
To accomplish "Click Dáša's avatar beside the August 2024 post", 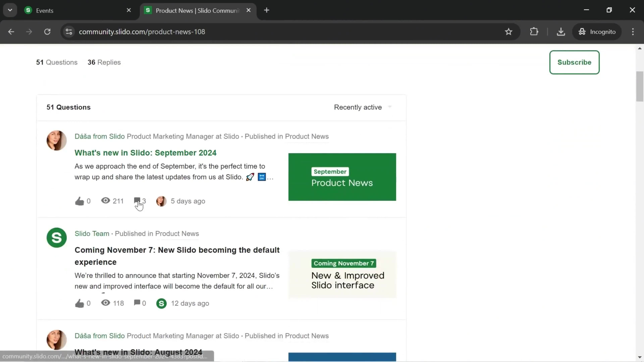I will point(57,340).
